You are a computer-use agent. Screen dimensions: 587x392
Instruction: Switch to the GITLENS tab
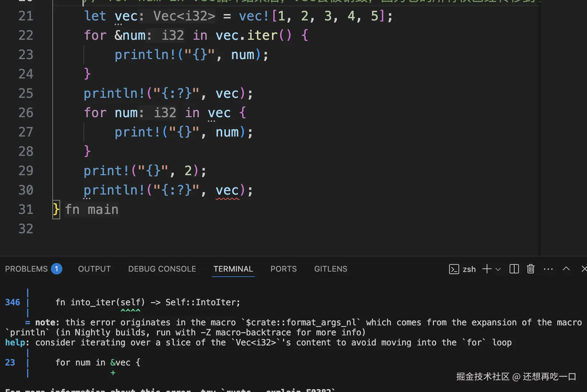(331, 269)
